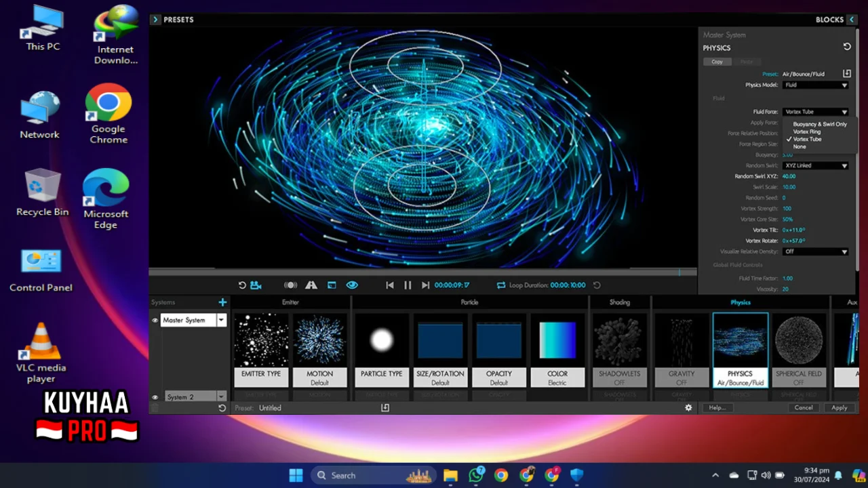Click the current time 00:00:09:17
The height and width of the screenshot is (488, 868).
452,285
